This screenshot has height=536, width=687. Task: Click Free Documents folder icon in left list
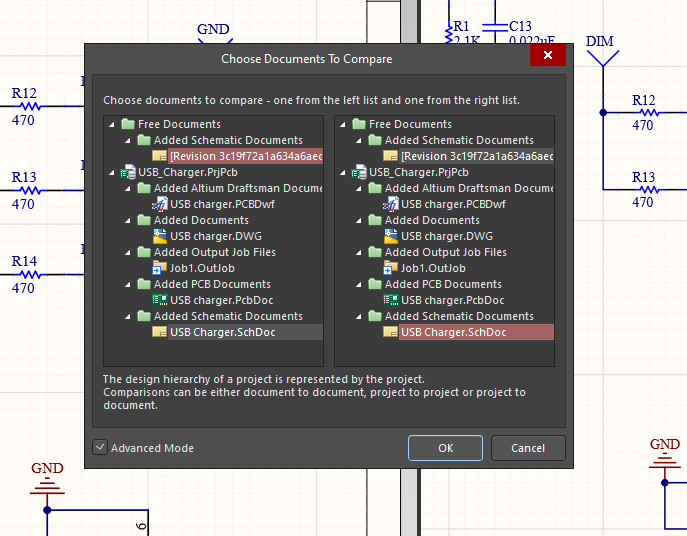coord(127,124)
